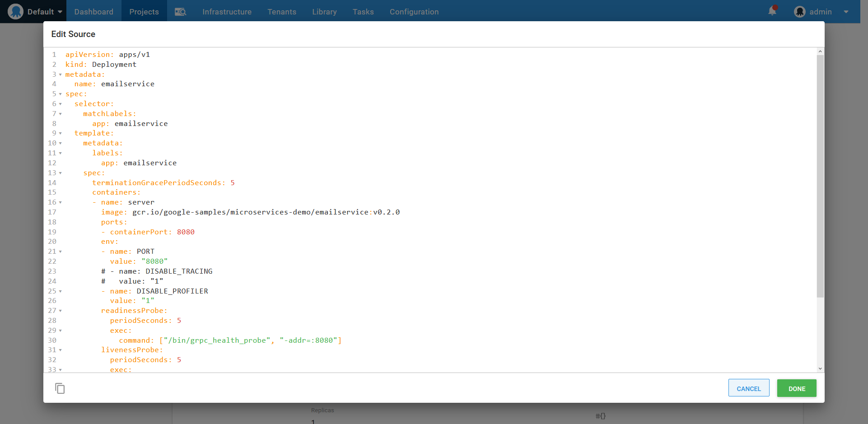Confirm changes with the DONE button
This screenshot has width=868, height=424.
click(796, 388)
